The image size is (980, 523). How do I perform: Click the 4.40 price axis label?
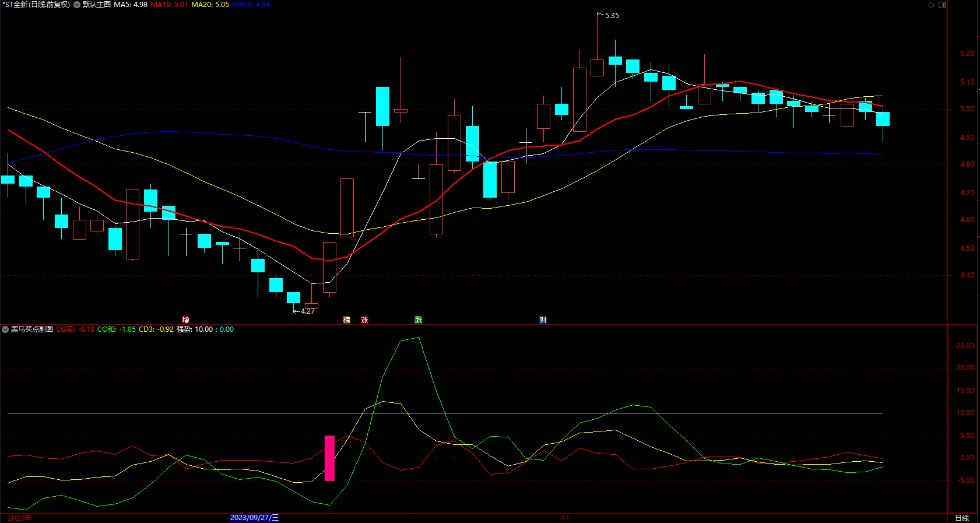tap(967, 275)
